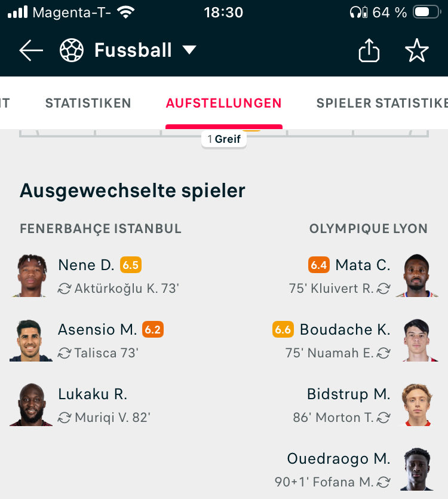Open the Fussball sport selector label

tap(133, 50)
